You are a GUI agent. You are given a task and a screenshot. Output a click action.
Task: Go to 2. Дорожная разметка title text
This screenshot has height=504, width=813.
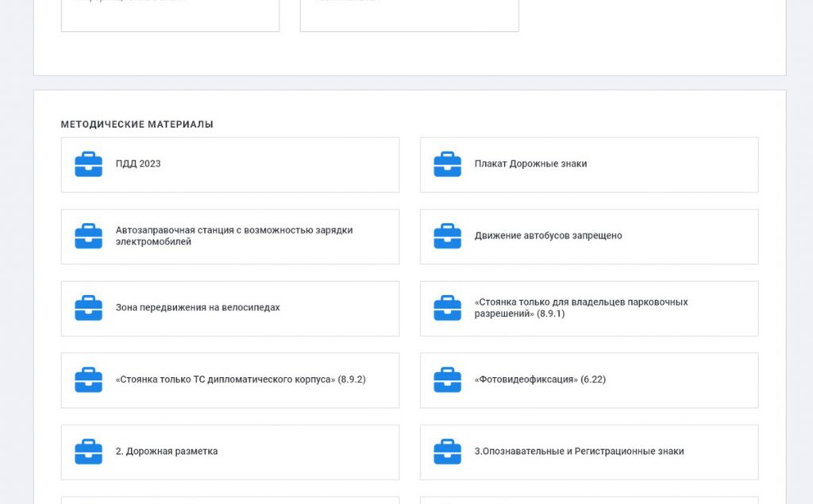click(x=167, y=452)
